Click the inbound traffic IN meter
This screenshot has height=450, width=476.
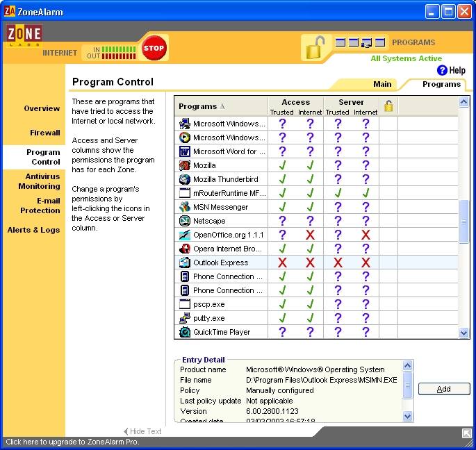(x=119, y=49)
